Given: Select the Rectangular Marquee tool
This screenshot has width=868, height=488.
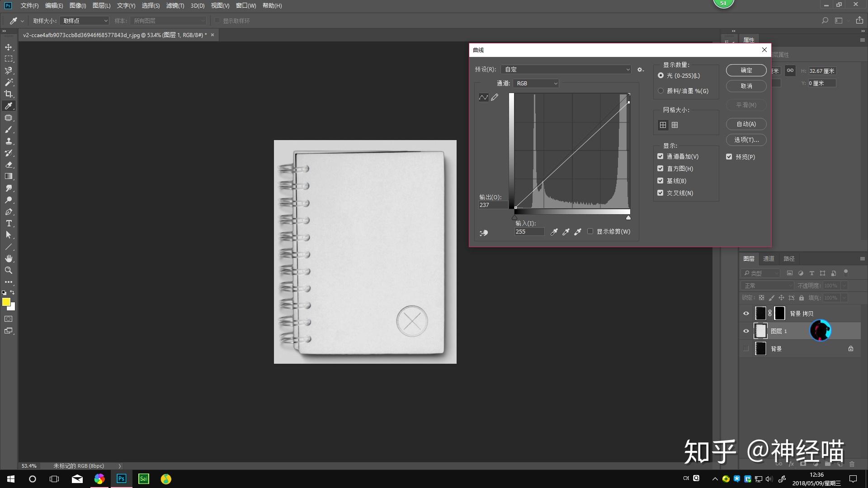Looking at the screenshot, I should pos(9,59).
